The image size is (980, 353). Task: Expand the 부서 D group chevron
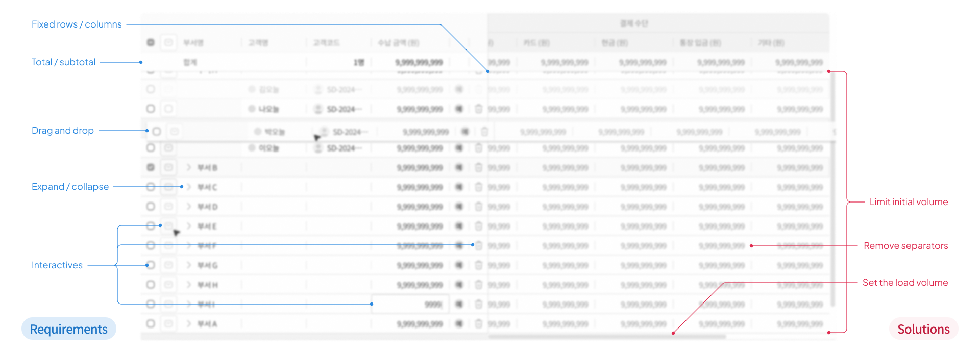[188, 207]
